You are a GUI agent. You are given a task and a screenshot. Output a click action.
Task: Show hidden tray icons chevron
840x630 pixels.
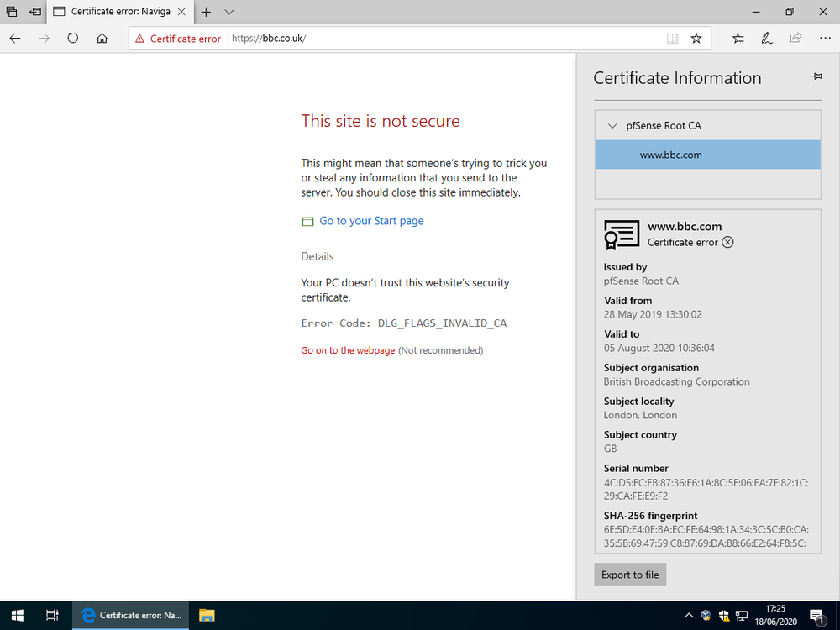(689, 616)
